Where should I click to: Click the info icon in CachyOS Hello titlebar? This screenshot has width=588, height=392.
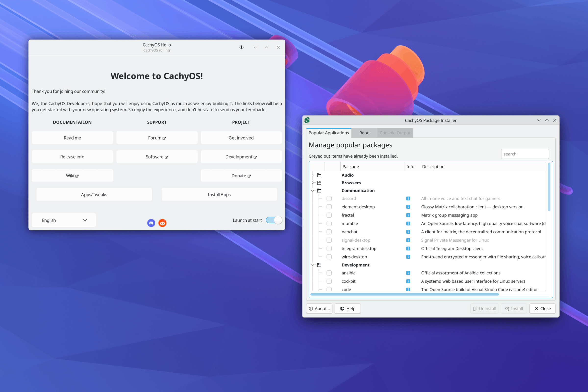click(241, 47)
